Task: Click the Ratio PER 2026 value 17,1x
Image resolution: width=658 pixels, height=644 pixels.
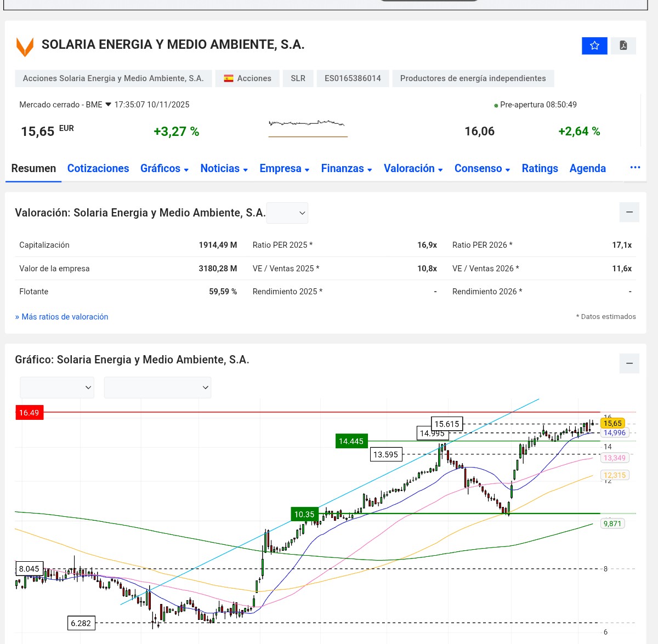Action: click(x=622, y=245)
